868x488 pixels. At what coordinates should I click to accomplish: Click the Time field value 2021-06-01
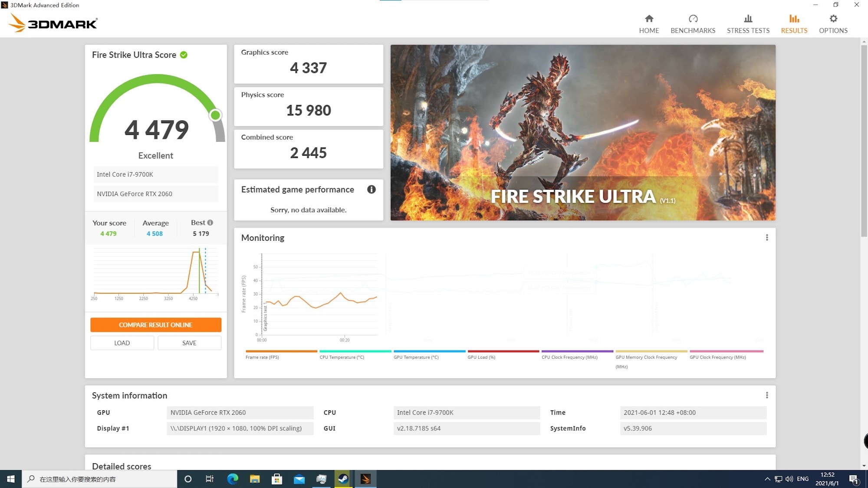pos(693,413)
